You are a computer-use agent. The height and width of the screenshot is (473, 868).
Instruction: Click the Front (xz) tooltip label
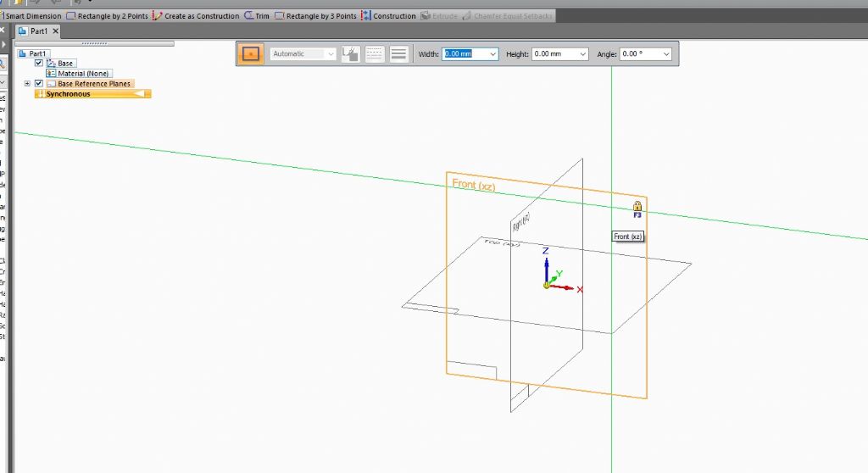pyautogui.click(x=628, y=236)
